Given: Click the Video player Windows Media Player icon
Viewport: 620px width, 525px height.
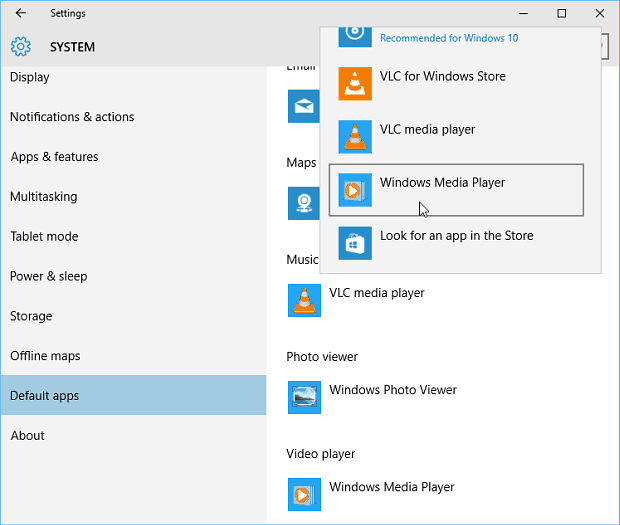Looking at the screenshot, I should 304,495.
